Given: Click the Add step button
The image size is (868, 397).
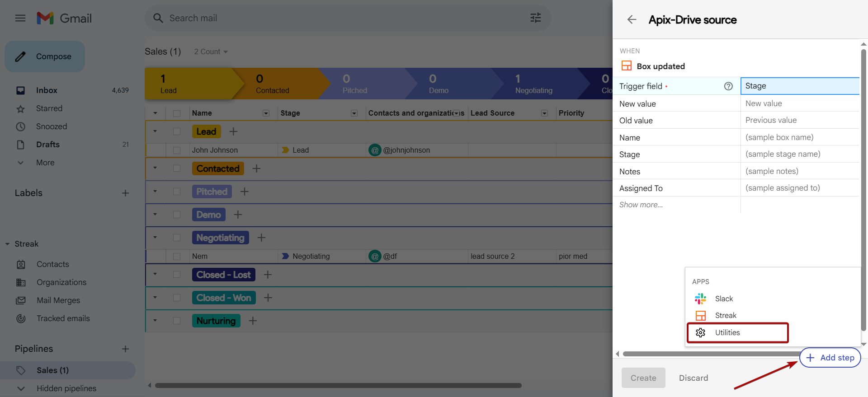Looking at the screenshot, I should 830,358.
